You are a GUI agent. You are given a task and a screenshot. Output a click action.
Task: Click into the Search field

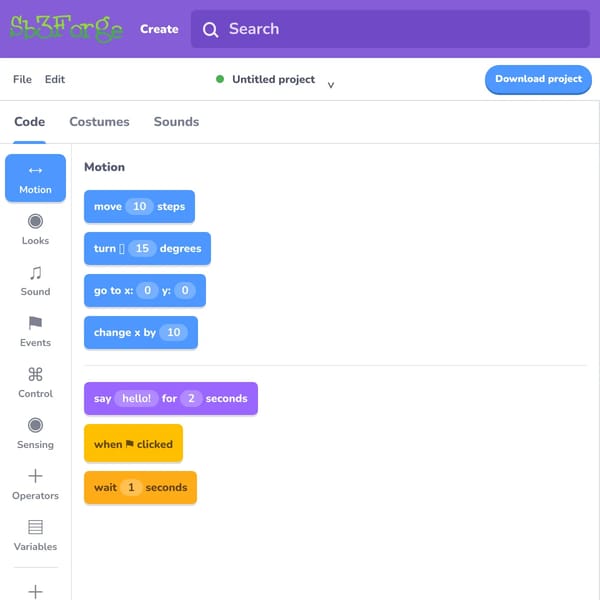click(x=390, y=29)
